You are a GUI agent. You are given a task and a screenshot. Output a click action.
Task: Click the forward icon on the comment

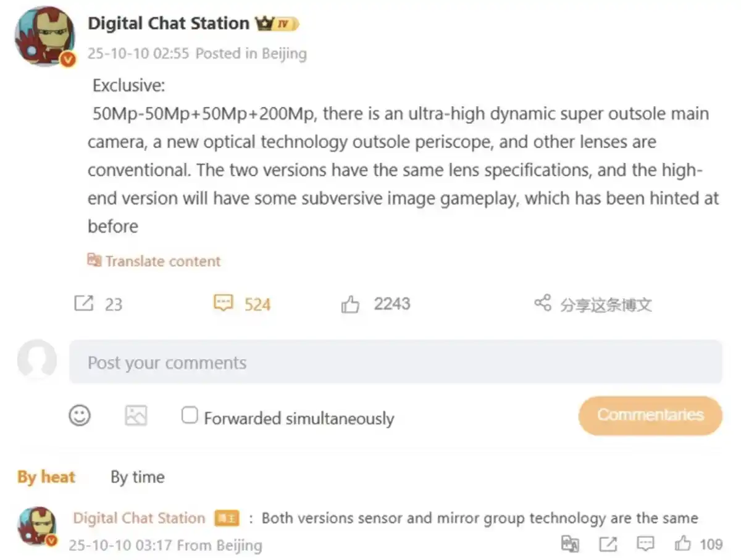coord(608,544)
